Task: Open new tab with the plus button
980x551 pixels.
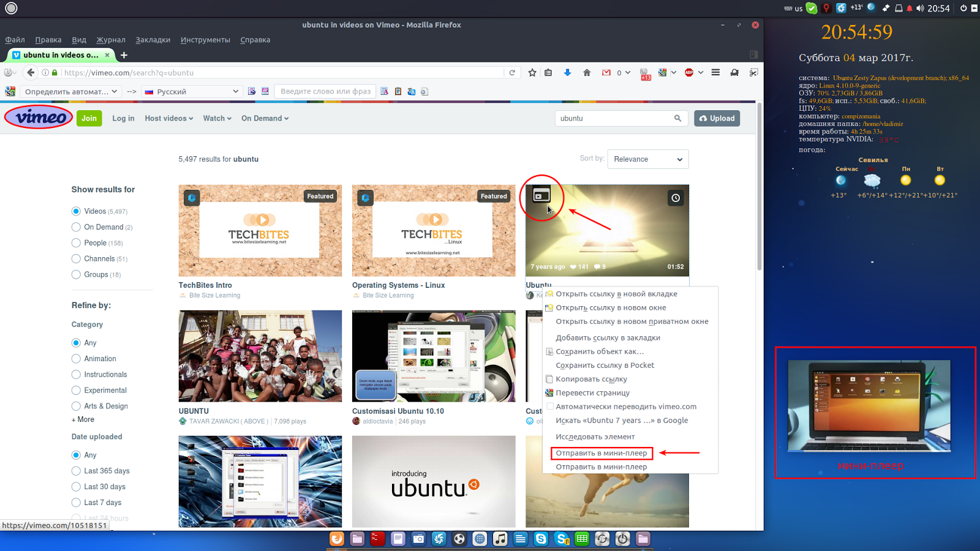Action: (124, 55)
